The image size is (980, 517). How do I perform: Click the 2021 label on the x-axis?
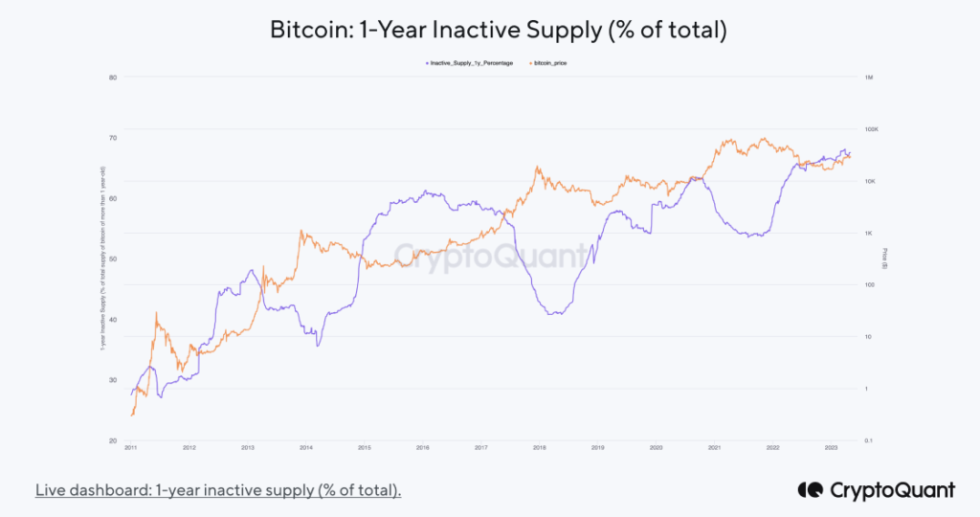point(714,447)
